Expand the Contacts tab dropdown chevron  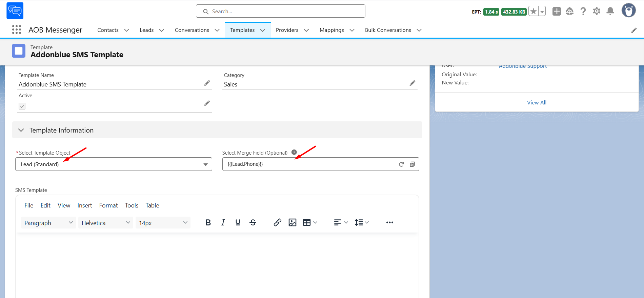pyautogui.click(x=127, y=30)
